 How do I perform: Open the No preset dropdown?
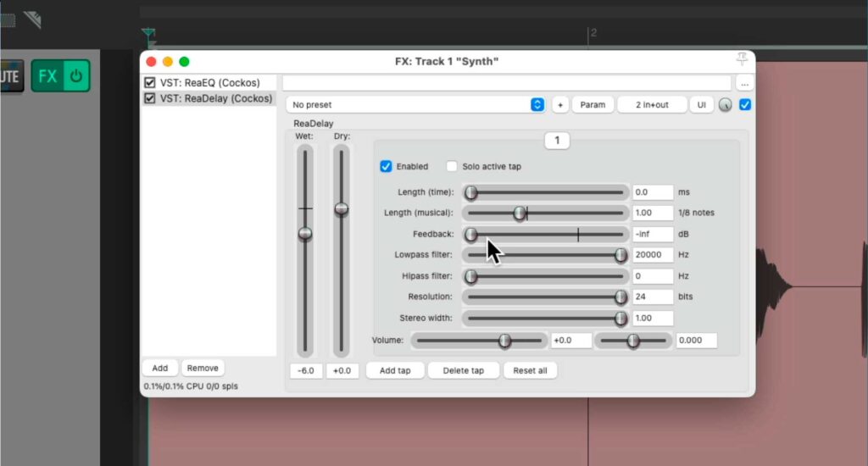point(415,104)
